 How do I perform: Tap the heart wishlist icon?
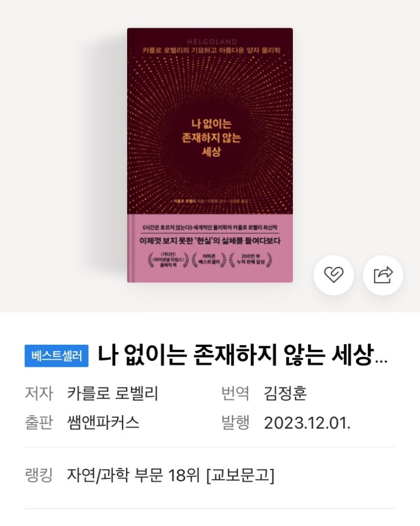pos(334,275)
